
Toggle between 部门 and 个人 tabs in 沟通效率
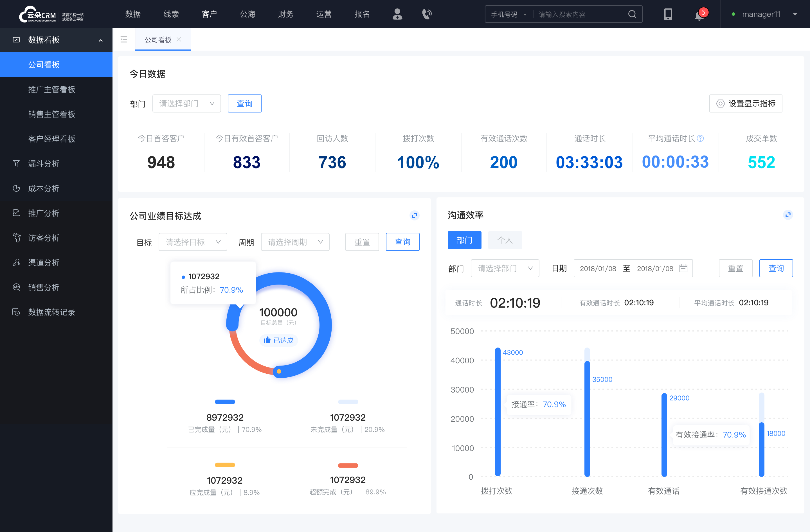504,240
